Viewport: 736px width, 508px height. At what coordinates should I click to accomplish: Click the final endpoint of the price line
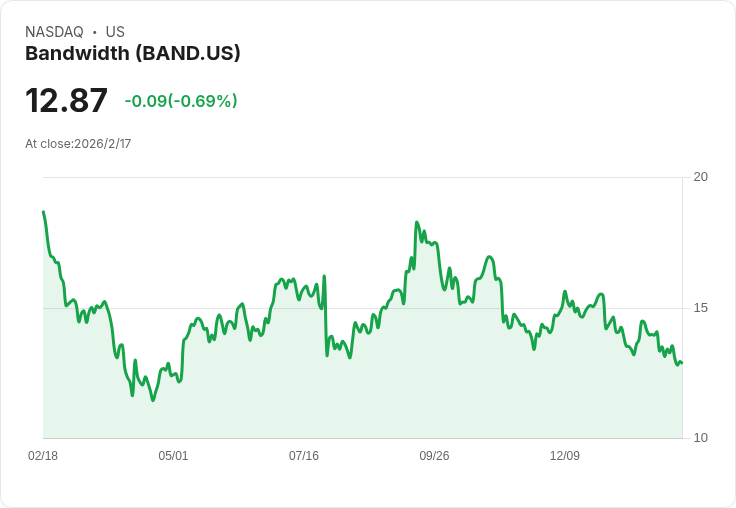click(x=682, y=362)
